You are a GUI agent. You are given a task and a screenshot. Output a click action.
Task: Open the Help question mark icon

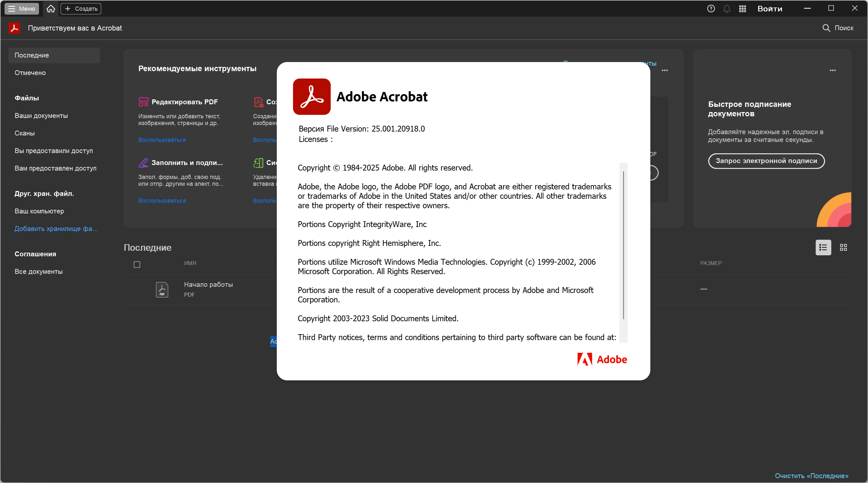coord(711,8)
